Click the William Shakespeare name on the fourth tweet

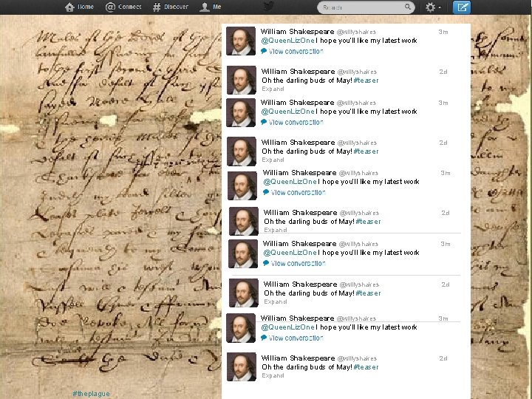pyautogui.click(x=298, y=143)
